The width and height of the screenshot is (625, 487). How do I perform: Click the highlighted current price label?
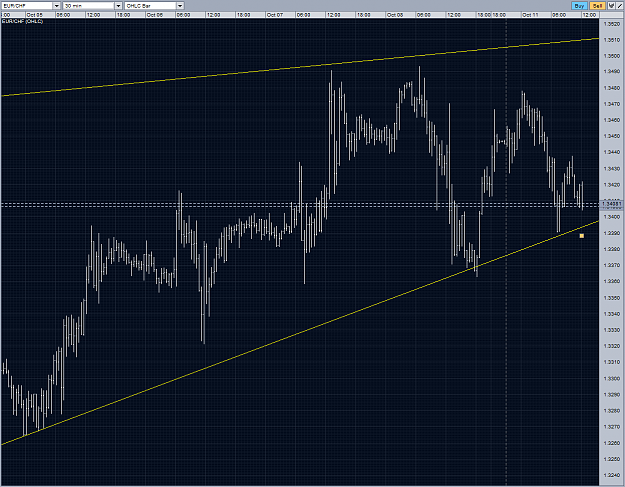tap(611, 204)
